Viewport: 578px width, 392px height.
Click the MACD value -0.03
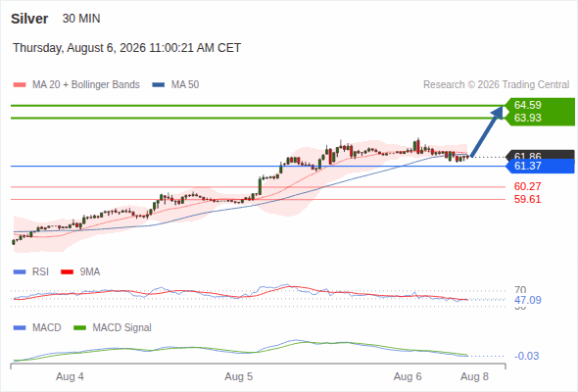click(526, 356)
